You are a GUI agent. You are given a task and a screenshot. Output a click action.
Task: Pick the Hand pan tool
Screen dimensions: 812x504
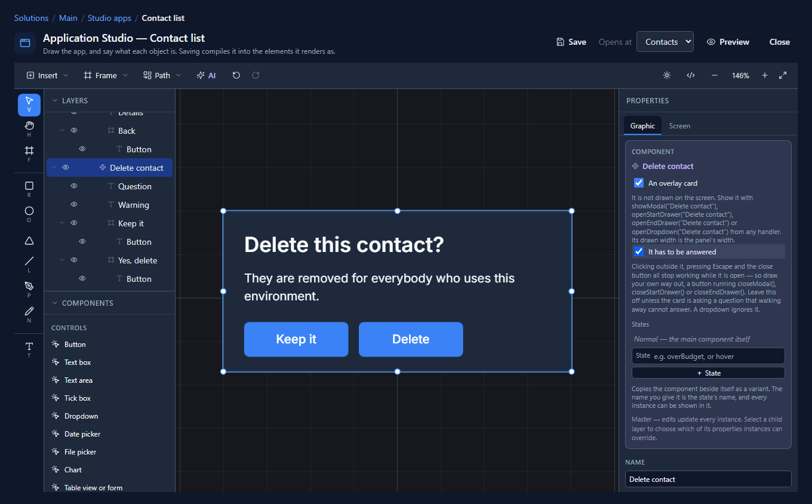click(29, 128)
